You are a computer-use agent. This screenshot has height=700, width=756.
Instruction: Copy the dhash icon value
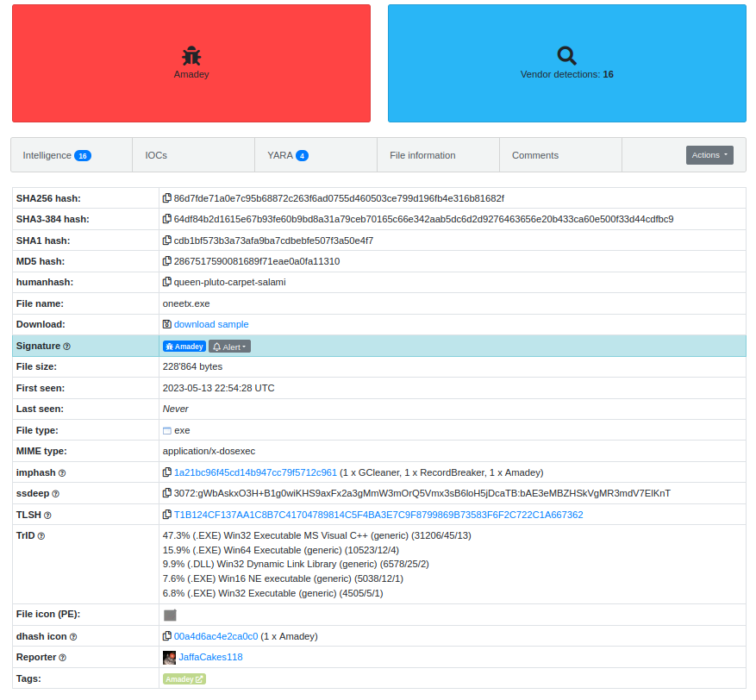[167, 636]
